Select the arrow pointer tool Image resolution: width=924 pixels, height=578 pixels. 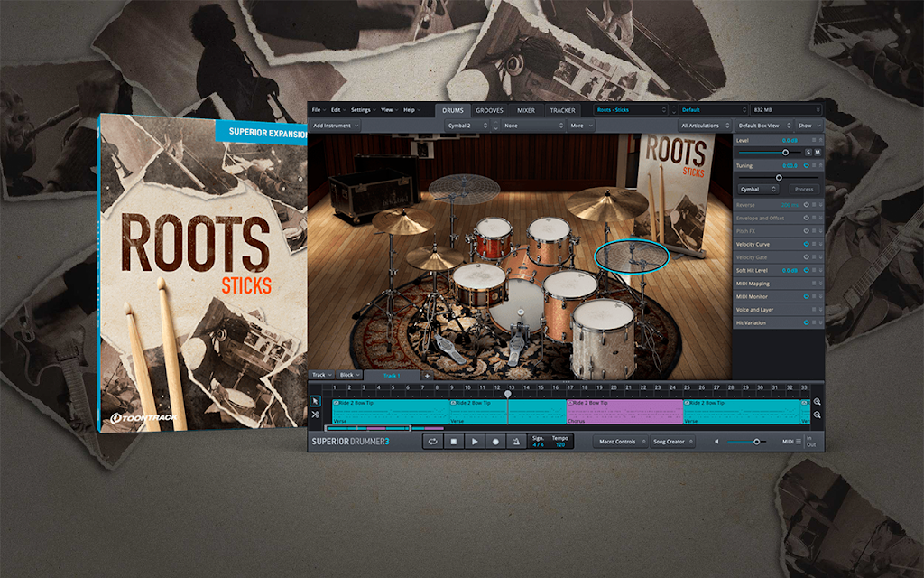(x=315, y=401)
